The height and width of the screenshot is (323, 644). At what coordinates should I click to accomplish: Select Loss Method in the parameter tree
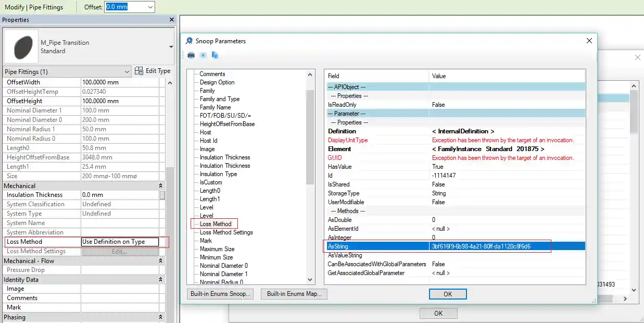coord(216,224)
